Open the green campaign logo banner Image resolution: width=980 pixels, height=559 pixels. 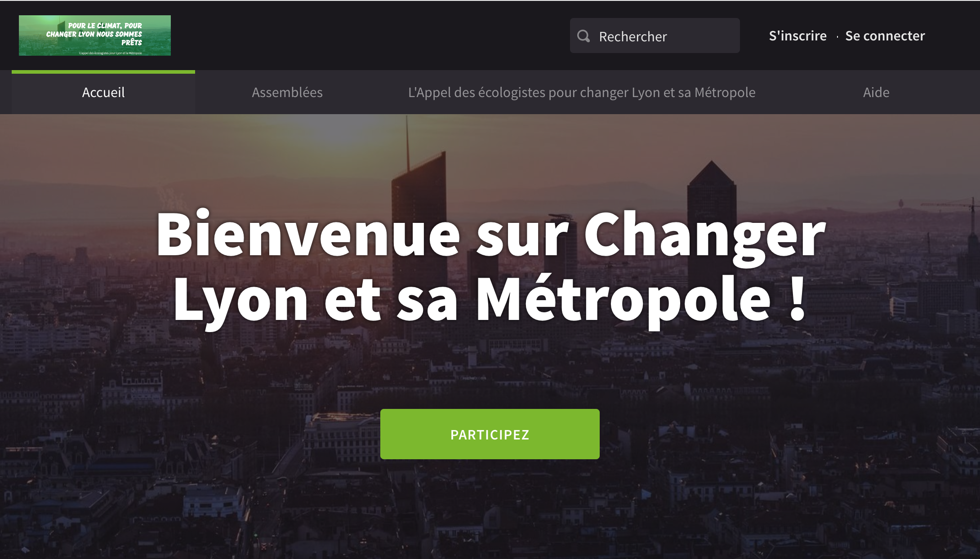pos(95,35)
